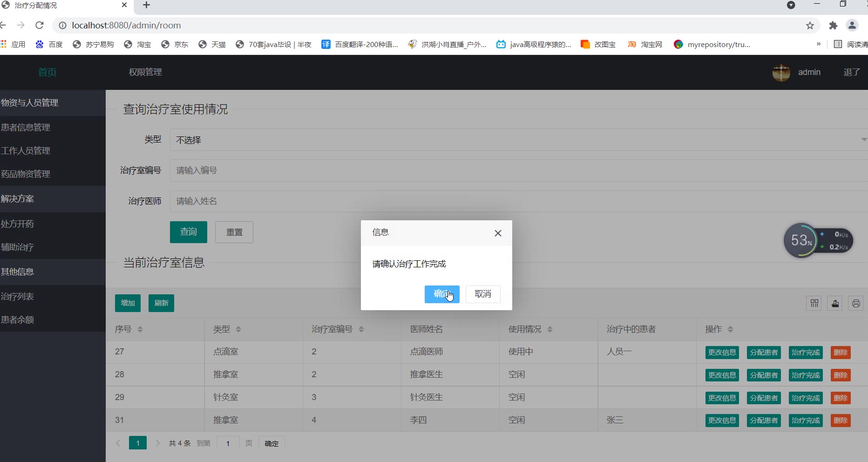View site information icon in address bar
Image resolution: width=868 pixels, height=462 pixels.
click(x=62, y=25)
